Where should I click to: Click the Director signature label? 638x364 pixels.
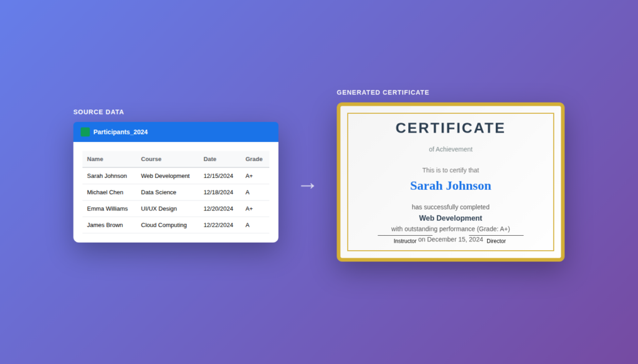(x=496, y=241)
